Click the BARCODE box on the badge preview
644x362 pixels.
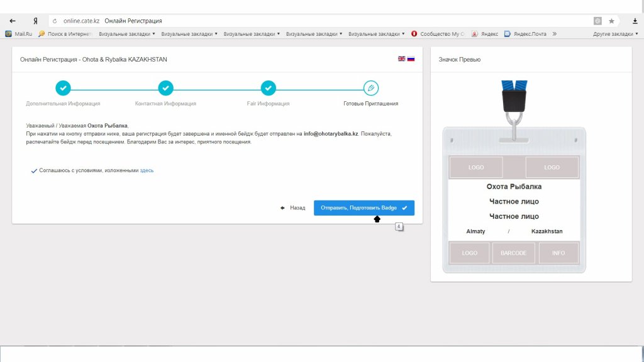click(514, 253)
